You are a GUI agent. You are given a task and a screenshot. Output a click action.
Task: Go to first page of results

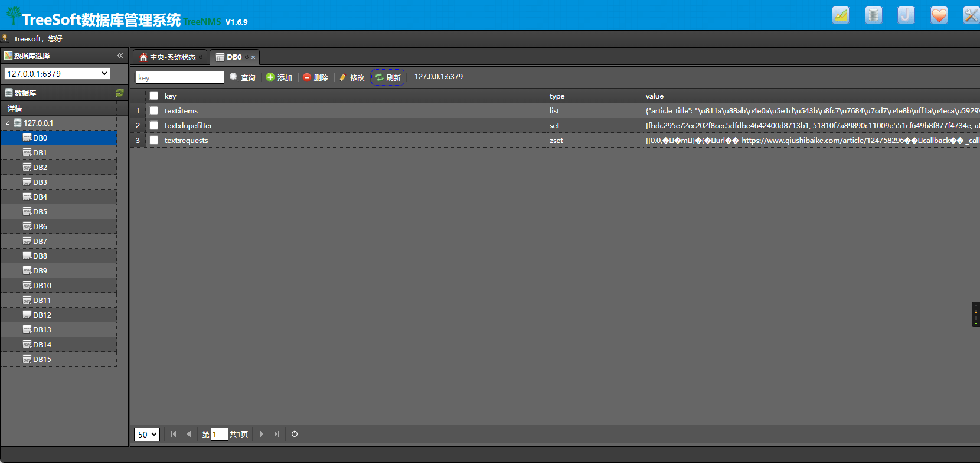tap(174, 434)
